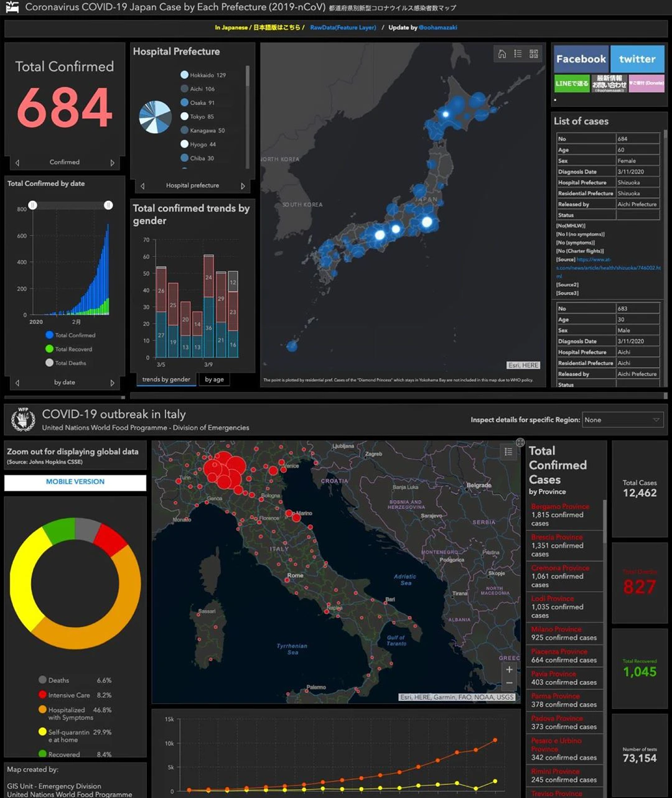Click the Hospital prefecture legend scrollbar
Screen dimensions: 672x798
coord(248,76)
